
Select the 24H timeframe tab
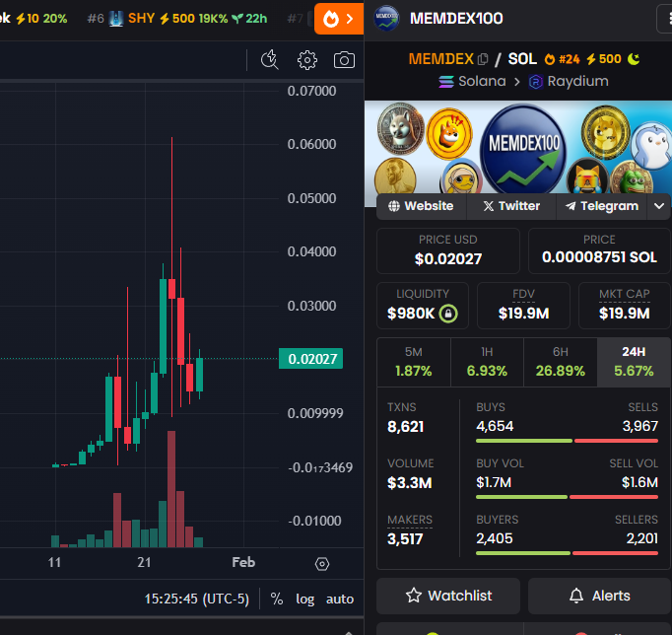pyautogui.click(x=634, y=362)
